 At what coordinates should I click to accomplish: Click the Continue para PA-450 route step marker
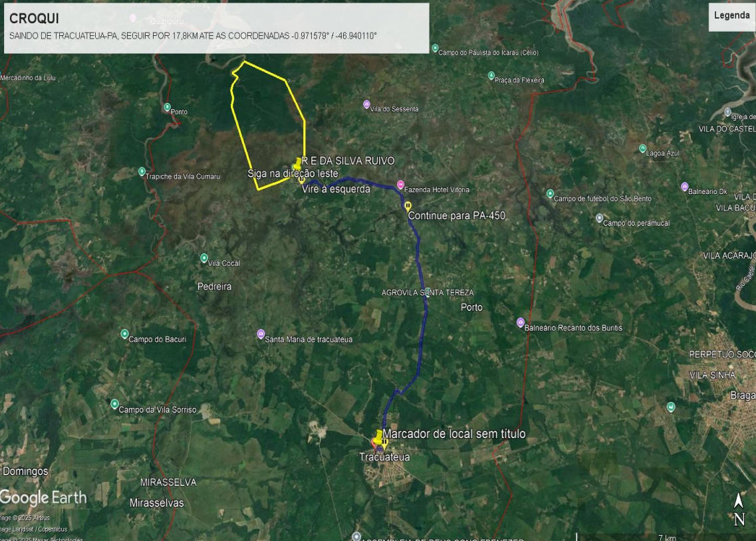(408, 205)
